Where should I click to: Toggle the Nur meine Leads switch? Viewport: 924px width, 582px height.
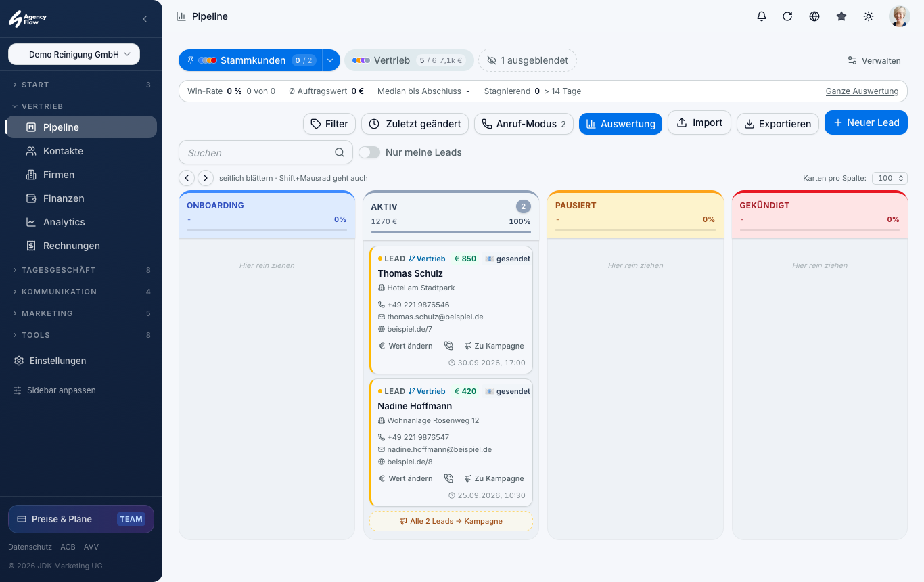pos(369,152)
